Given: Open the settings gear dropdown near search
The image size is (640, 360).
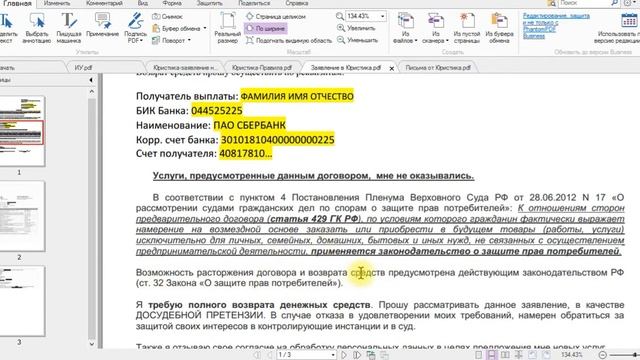Looking at the screenshot, I should click(x=629, y=3).
